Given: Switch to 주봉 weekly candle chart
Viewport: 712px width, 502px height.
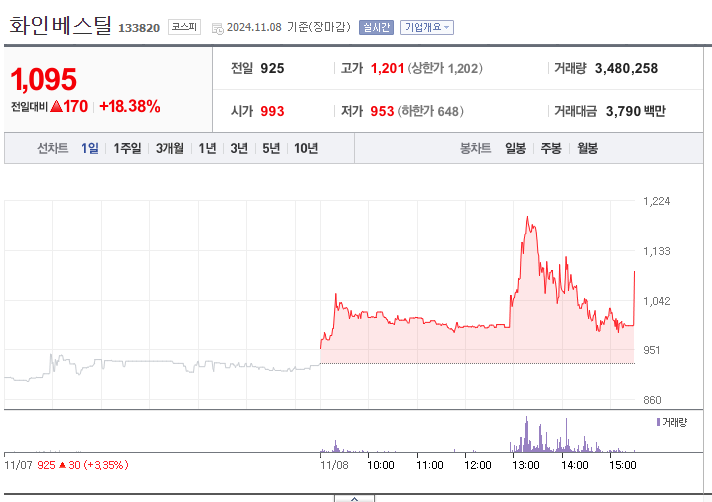Looking at the screenshot, I should click(x=551, y=148).
